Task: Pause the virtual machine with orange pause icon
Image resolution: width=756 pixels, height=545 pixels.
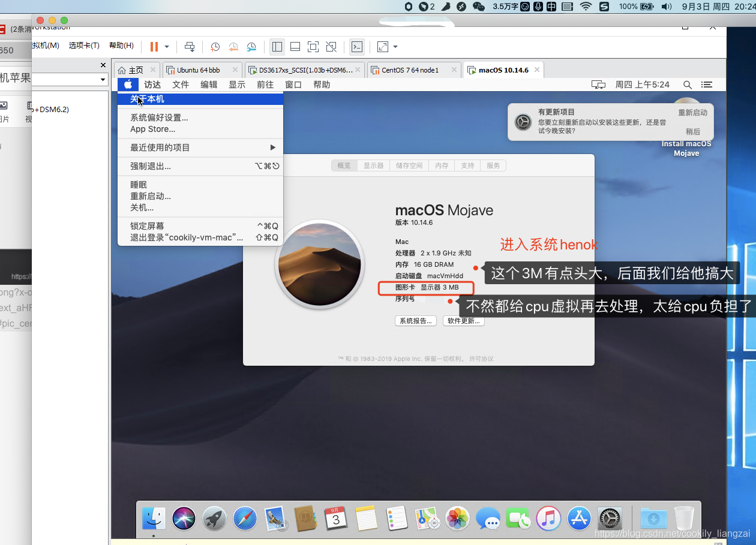Action: [154, 46]
